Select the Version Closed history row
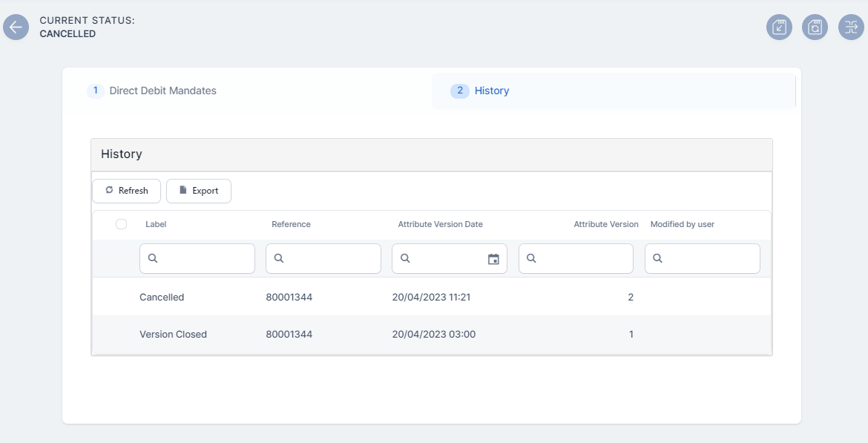Image resolution: width=868 pixels, height=443 pixels. pyautogui.click(x=173, y=334)
